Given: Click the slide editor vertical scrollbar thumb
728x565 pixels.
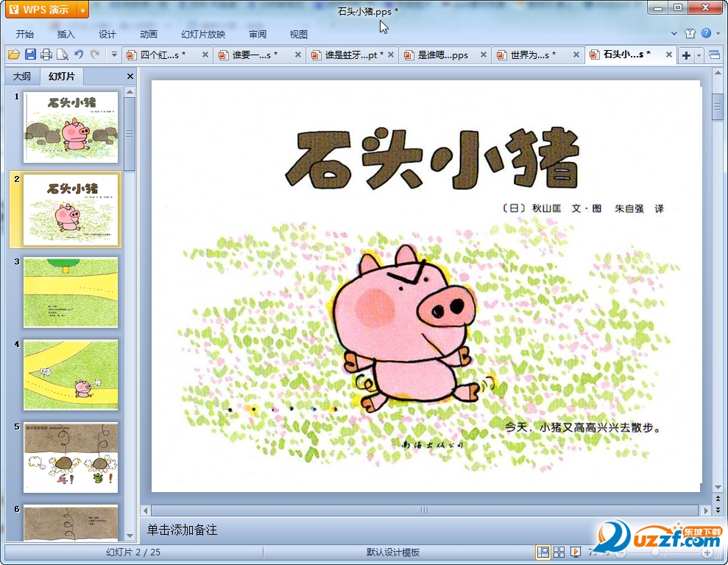Looking at the screenshot, I should click(718, 107).
